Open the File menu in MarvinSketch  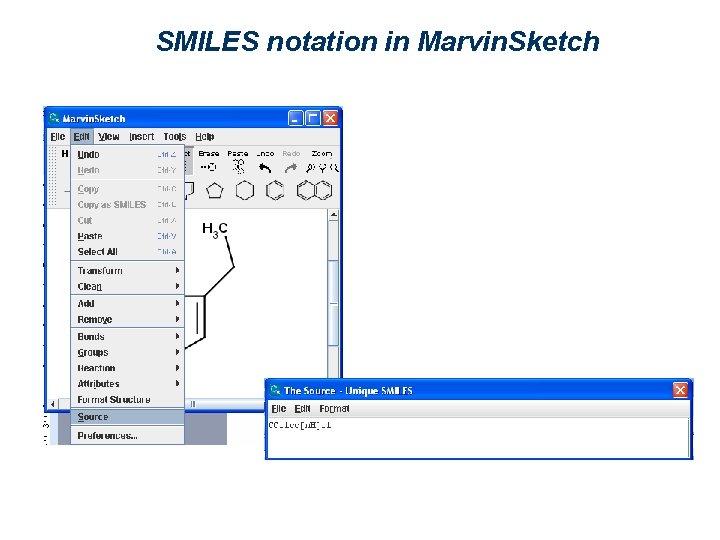58,136
